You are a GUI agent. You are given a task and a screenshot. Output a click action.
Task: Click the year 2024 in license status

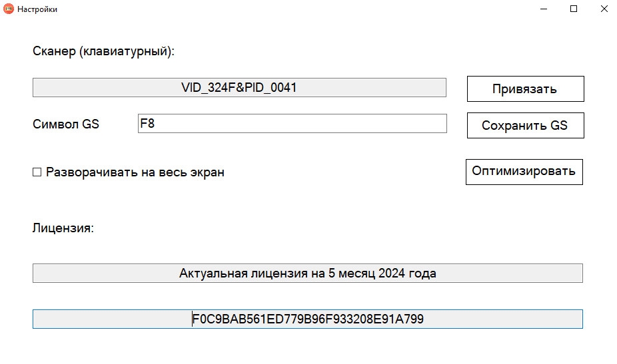point(392,273)
